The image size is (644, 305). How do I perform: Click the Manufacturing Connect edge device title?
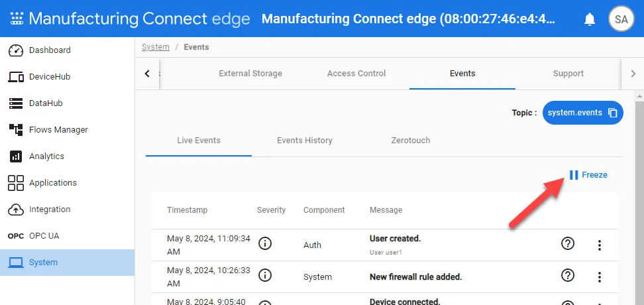409,19
